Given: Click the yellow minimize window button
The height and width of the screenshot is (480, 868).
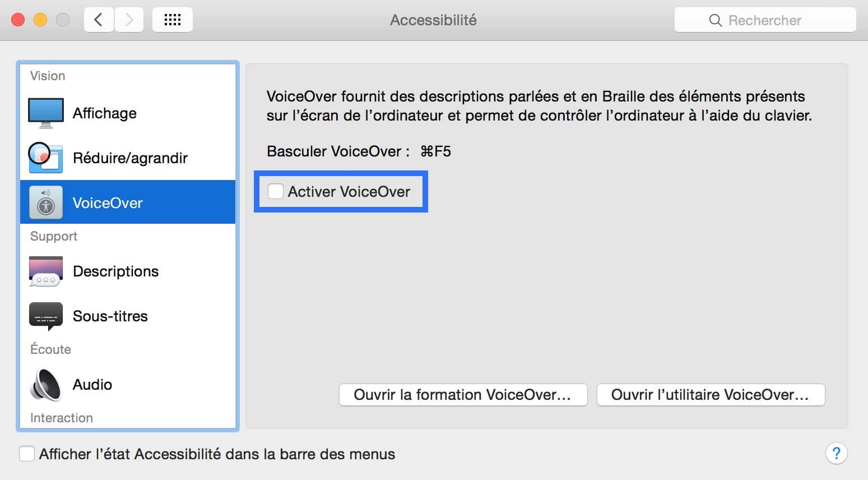Looking at the screenshot, I should point(40,20).
